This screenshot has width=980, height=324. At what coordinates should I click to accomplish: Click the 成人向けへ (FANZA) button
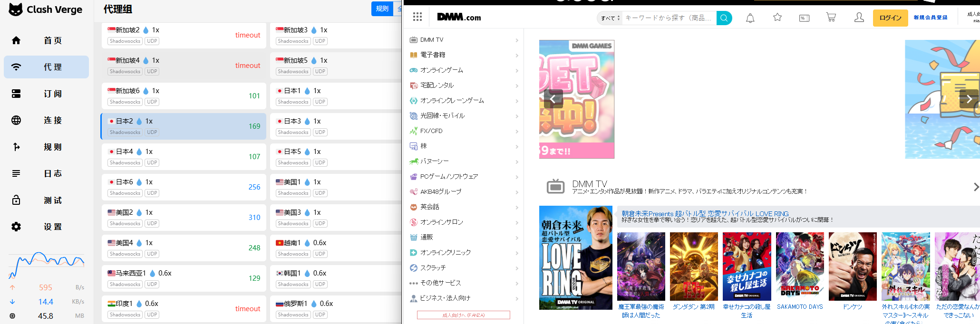464,315
